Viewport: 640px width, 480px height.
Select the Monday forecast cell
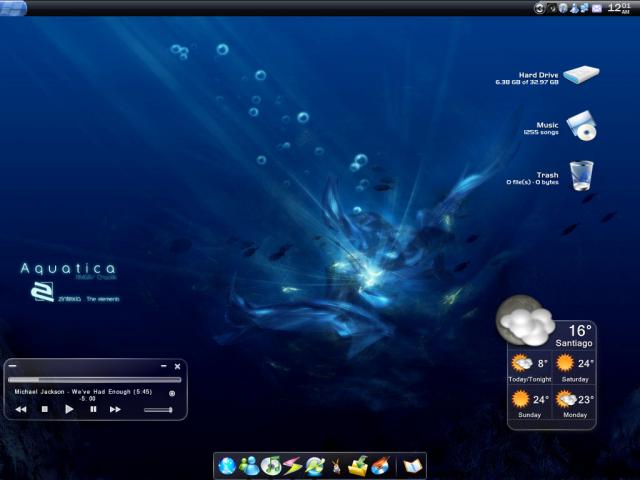[x=575, y=403]
